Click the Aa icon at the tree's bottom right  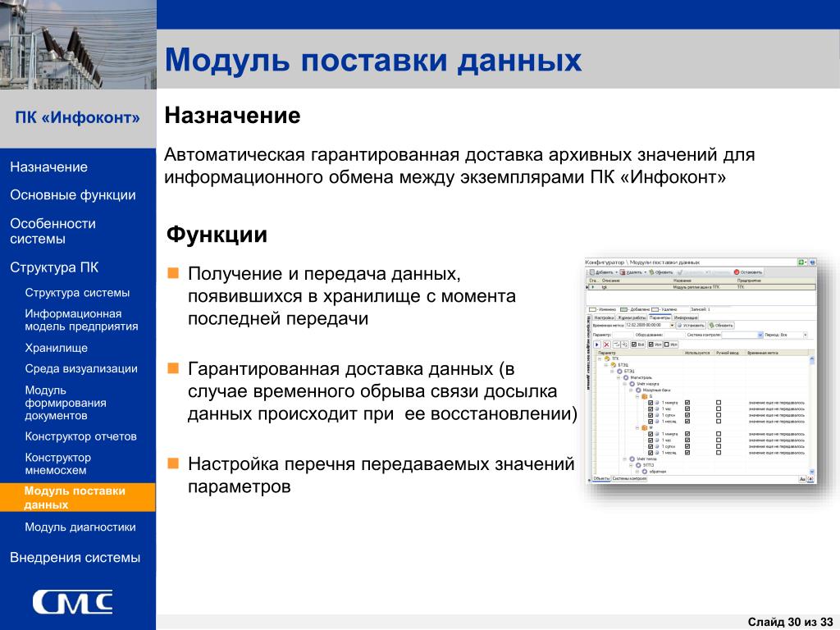point(802,479)
